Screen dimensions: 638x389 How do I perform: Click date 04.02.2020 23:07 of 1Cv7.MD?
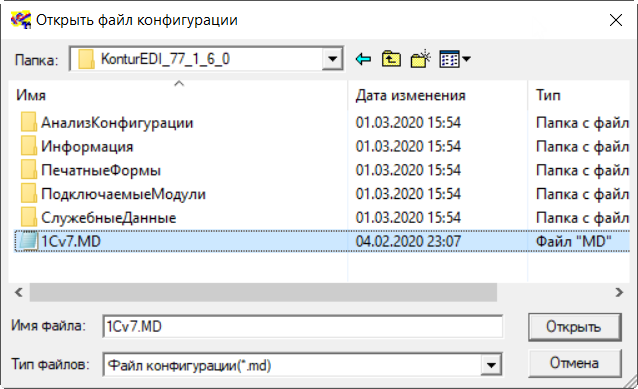408,242
